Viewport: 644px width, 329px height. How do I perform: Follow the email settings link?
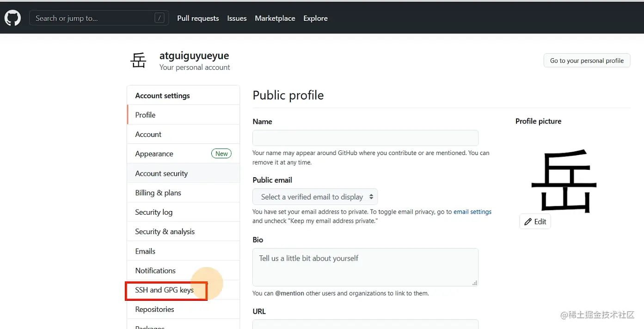click(472, 212)
